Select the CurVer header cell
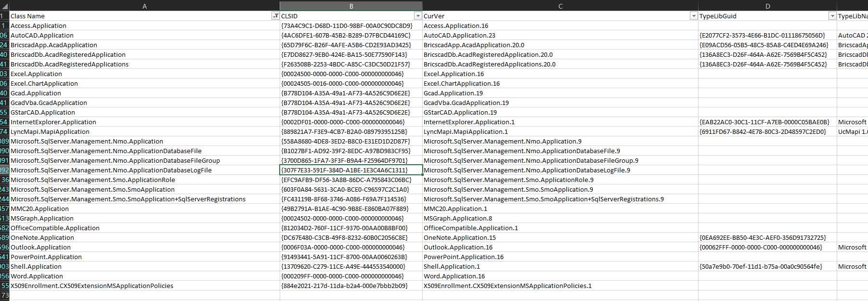Screen dimensions: 868x301 (560, 16)
